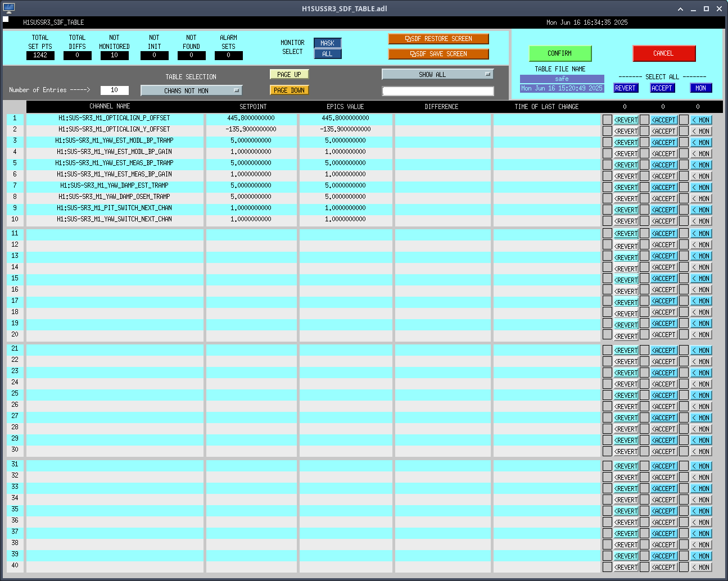The height and width of the screenshot is (581, 728).
Task: Tick the MON checkbox for row 1
Action: pos(684,120)
